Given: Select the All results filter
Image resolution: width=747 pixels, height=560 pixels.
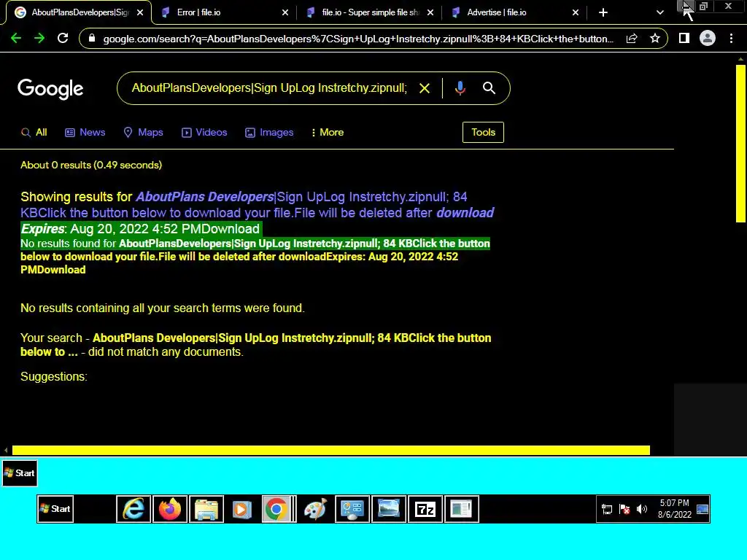Looking at the screenshot, I should 34,133.
